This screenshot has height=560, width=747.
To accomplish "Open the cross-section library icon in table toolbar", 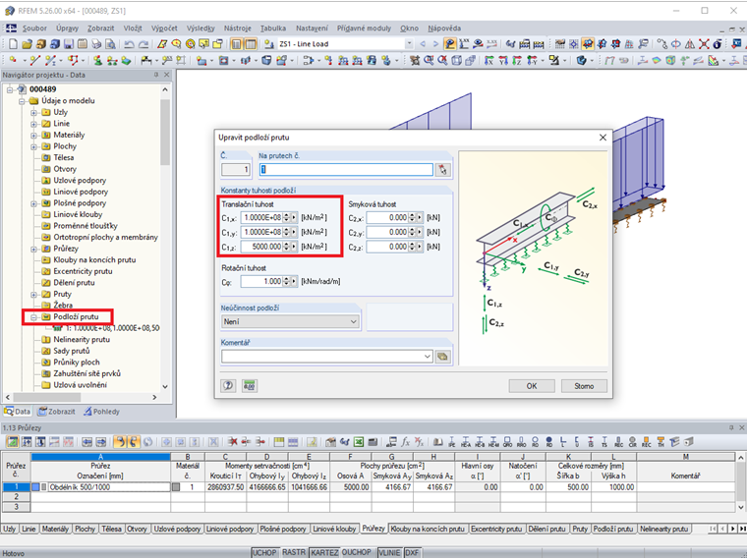I will 437,442.
